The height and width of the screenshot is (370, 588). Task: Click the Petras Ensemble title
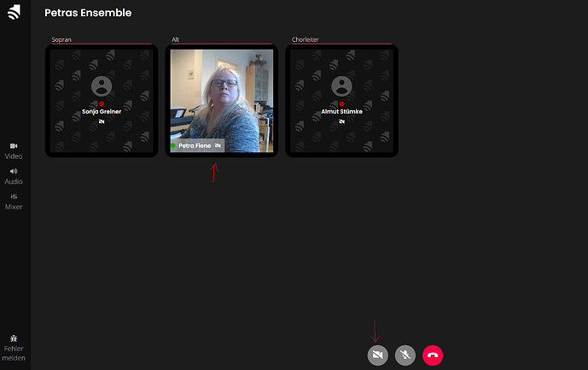(x=88, y=13)
